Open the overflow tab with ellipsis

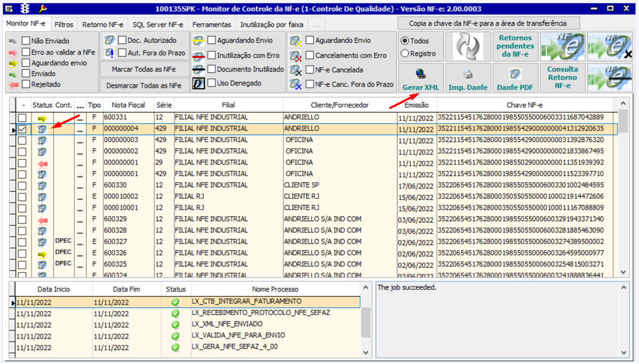tap(316, 25)
